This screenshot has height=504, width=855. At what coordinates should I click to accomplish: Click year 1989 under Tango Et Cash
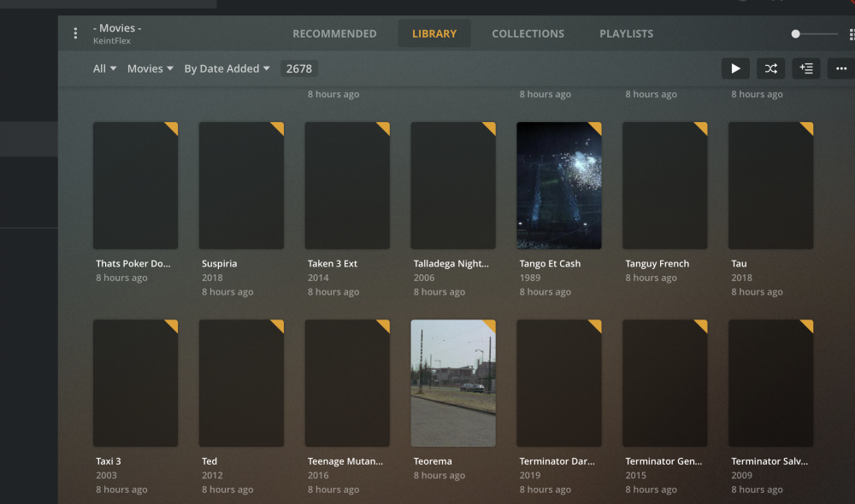530,278
